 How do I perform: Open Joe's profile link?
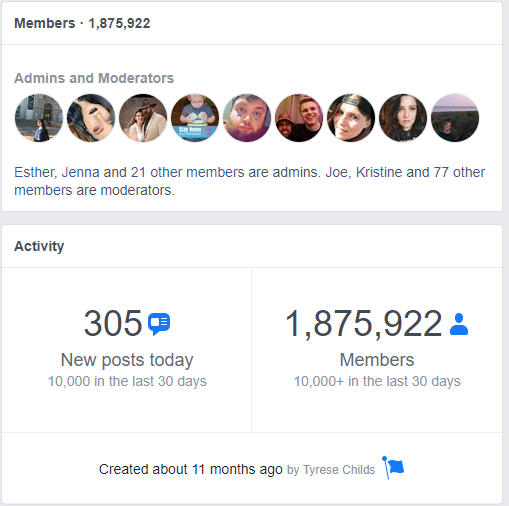337,172
